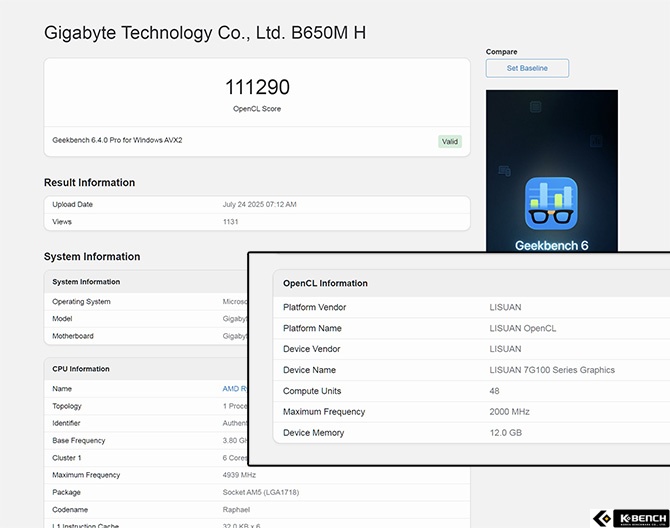Click the 'Socket AM5 (LGA1718)' package value
Image resolution: width=670 pixels, height=528 pixels.
click(x=261, y=493)
